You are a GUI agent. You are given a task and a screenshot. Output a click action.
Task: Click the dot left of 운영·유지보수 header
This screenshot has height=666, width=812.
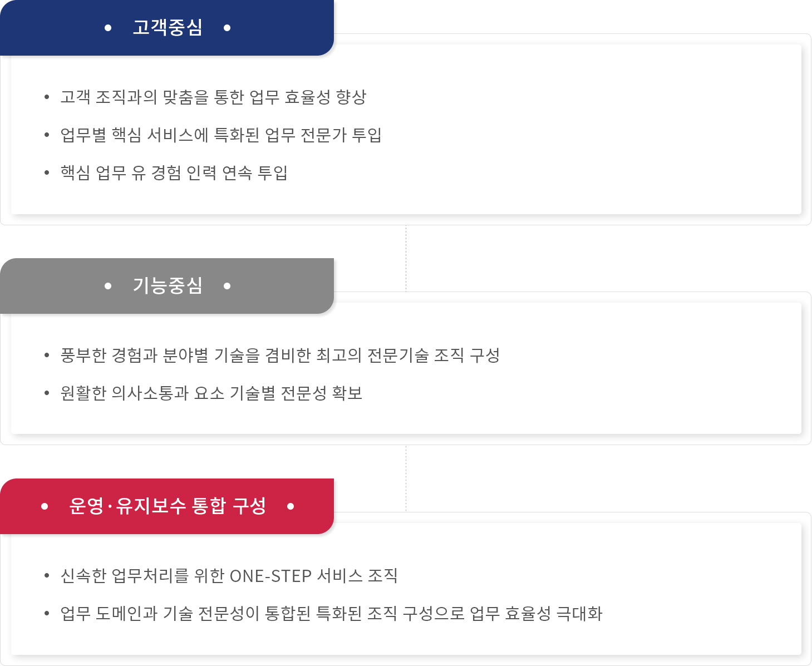coord(45,506)
